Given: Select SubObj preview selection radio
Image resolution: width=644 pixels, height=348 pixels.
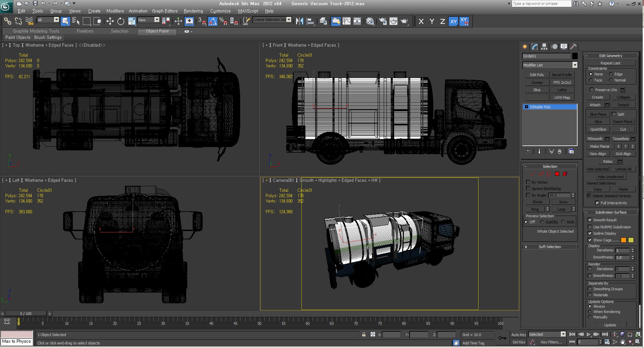Looking at the screenshot, I should coord(542,222).
